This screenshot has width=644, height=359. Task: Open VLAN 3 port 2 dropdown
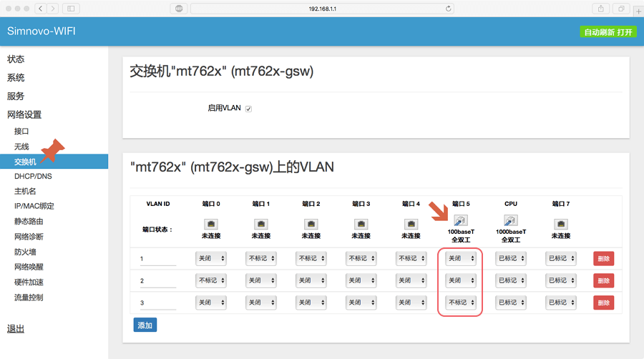pyautogui.click(x=311, y=303)
